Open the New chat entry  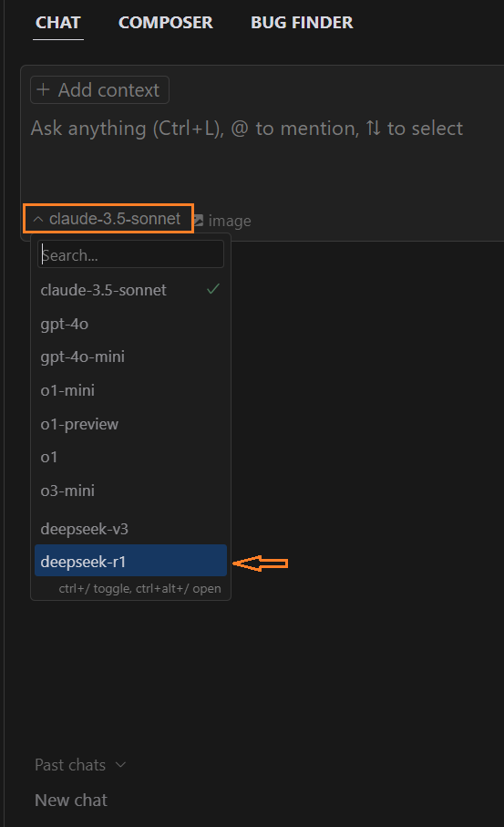coord(71,800)
